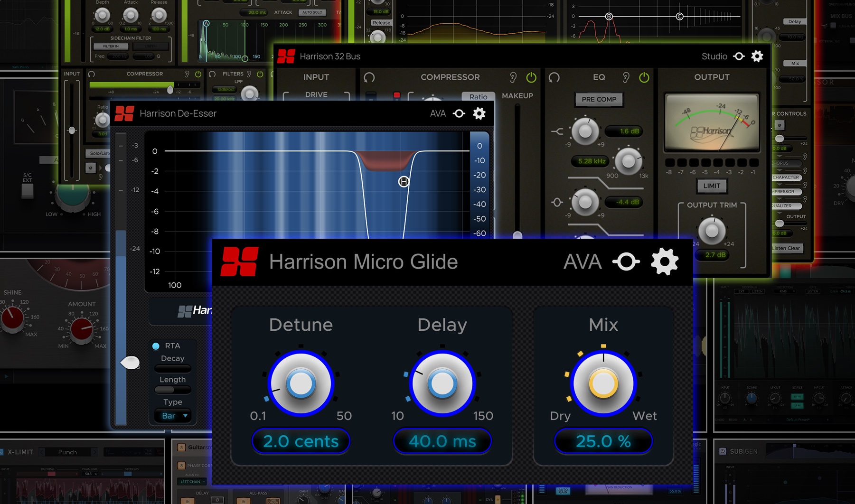Open Harrison 32 Bus settings gear
Viewport: 855px width, 504px height.
click(x=757, y=56)
